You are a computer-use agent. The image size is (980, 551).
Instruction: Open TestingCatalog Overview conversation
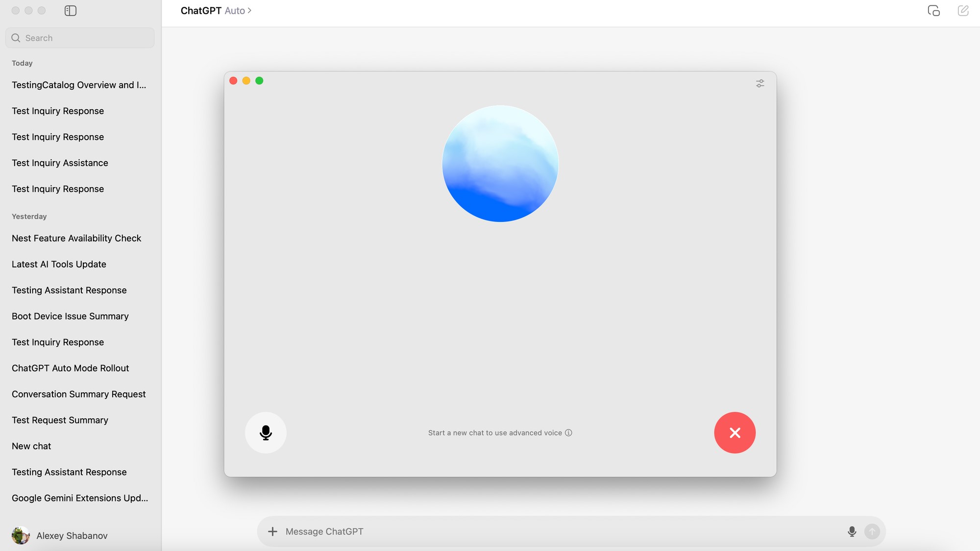79,85
